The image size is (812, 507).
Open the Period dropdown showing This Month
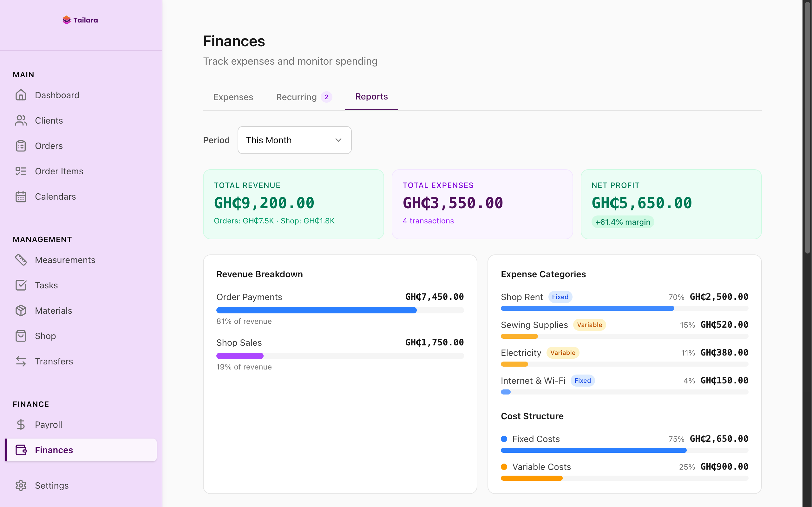coord(294,140)
